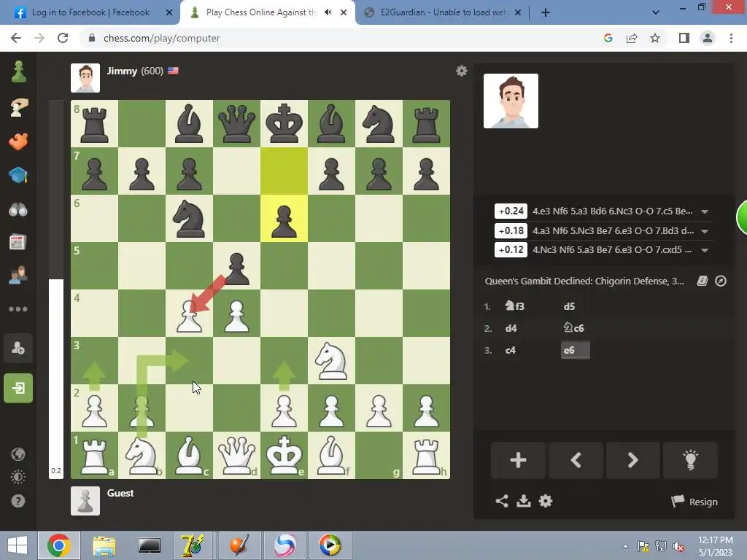Go back one move with left arrow
747x560 pixels.
[576, 460]
